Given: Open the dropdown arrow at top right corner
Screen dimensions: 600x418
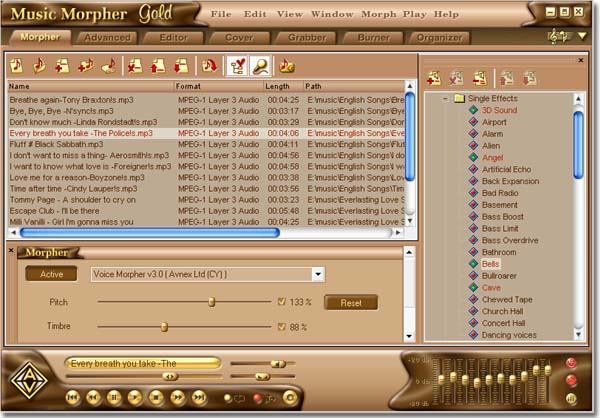Looking at the screenshot, I should point(582,36).
